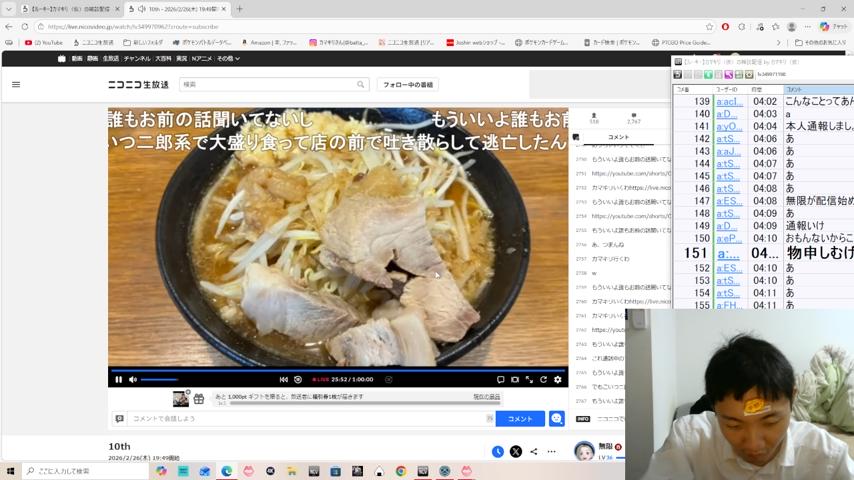This screenshot has height=480, width=854.
Task: Jump back to broadcast start icon
Action: [284, 380]
